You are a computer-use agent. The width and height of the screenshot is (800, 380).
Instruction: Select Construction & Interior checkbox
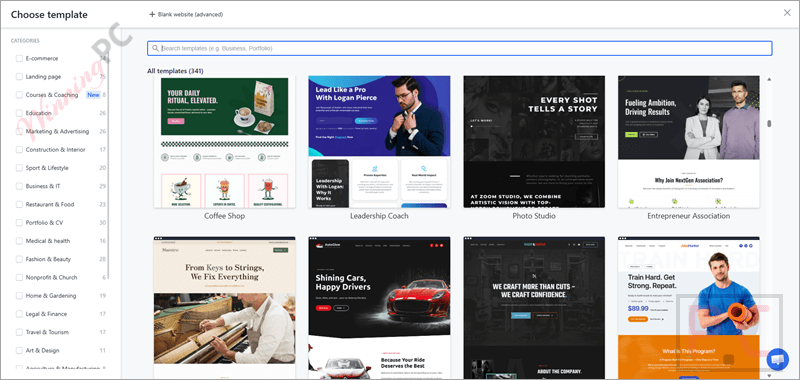click(x=19, y=150)
